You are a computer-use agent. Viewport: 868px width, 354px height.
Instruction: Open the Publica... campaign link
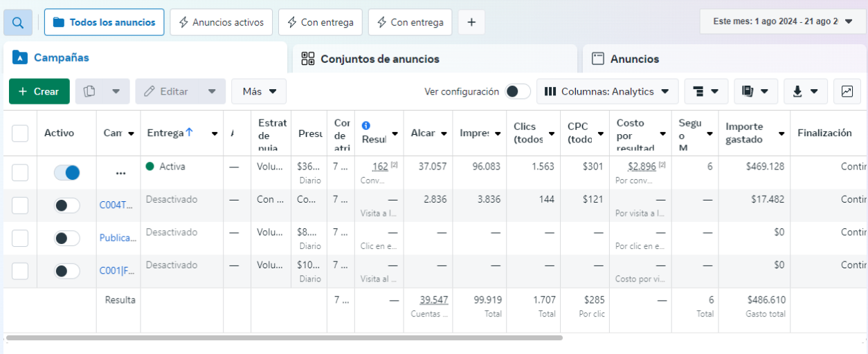pos(118,238)
